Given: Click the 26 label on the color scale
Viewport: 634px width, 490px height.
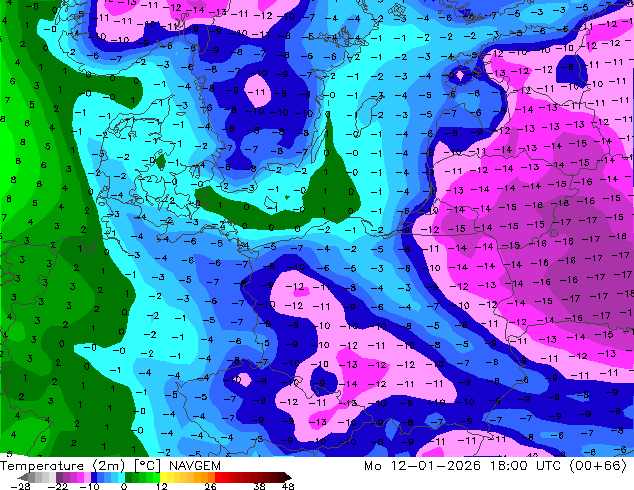Looking at the screenshot, I should point(210,486).
